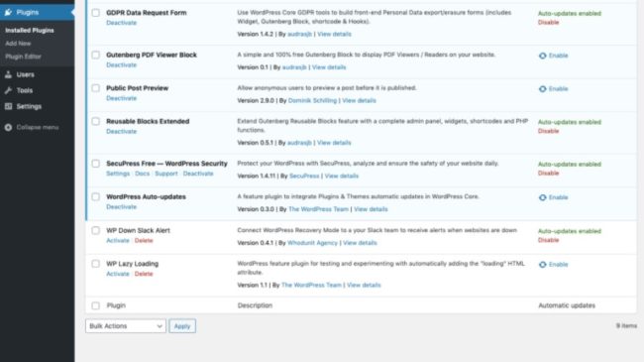This screenshot has height=362, width=644.
Task: Toggle the select-all checkbox in table footer
Action: [x=96, y=305]
